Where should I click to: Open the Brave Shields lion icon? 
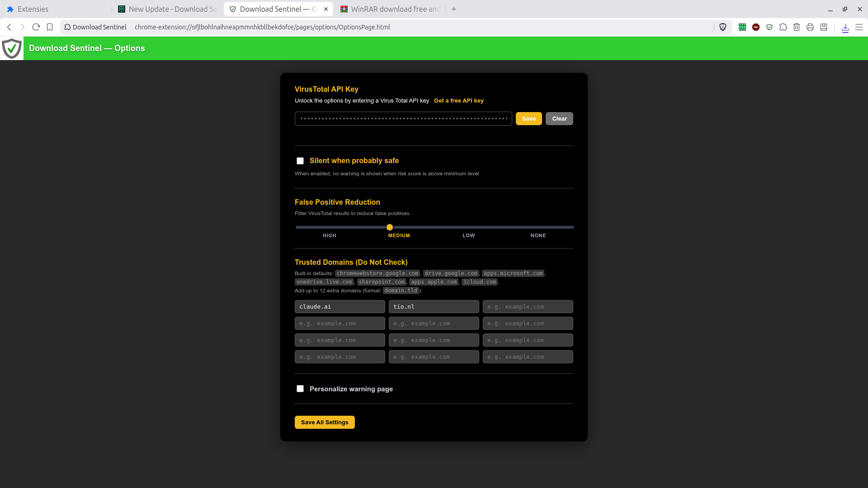pyautogui.click(x=723, y=27)
